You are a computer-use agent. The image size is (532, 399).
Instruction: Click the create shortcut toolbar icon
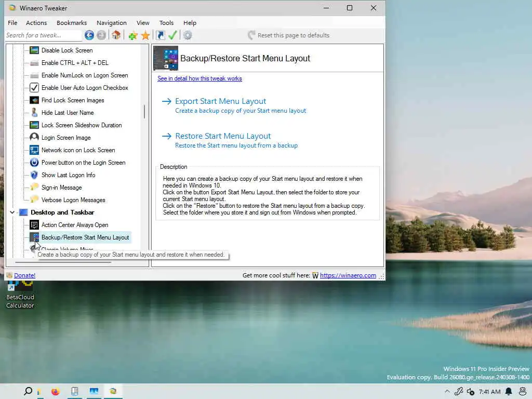coord(160,35)
